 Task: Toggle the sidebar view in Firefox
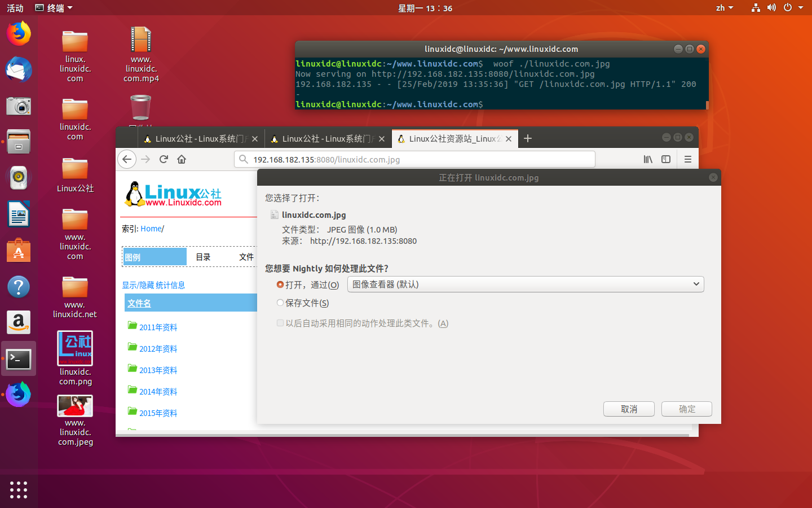click(x=666, y=159)
